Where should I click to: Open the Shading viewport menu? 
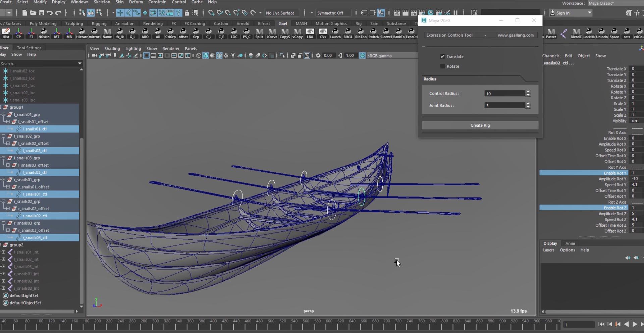pyautogui.click(x=112, y=49)
